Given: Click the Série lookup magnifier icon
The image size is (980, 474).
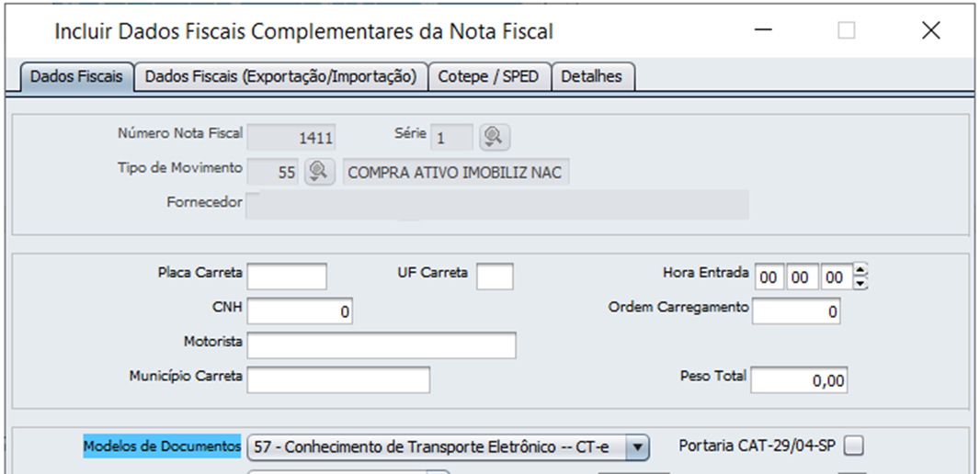Looking at the screenshot, I should (x=495, y=137).
